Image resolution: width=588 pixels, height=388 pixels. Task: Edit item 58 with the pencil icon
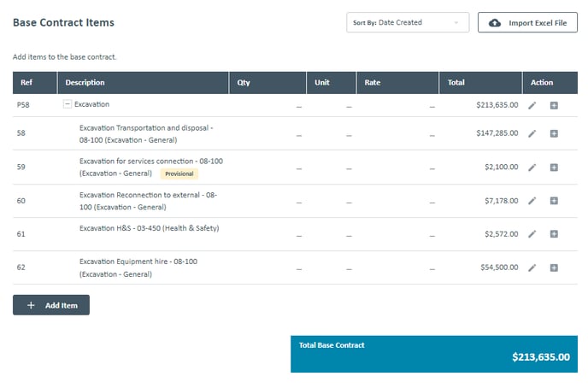pos(532,133)
